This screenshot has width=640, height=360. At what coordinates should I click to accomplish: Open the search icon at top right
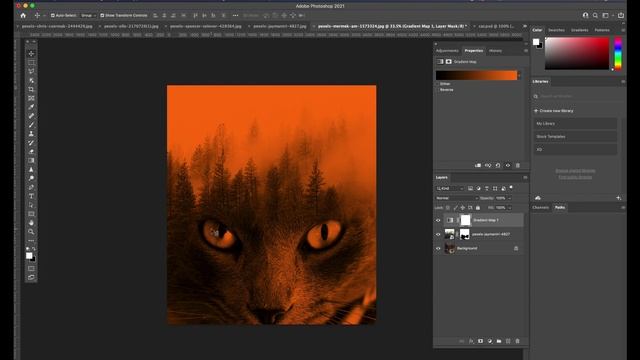(595, 16)
